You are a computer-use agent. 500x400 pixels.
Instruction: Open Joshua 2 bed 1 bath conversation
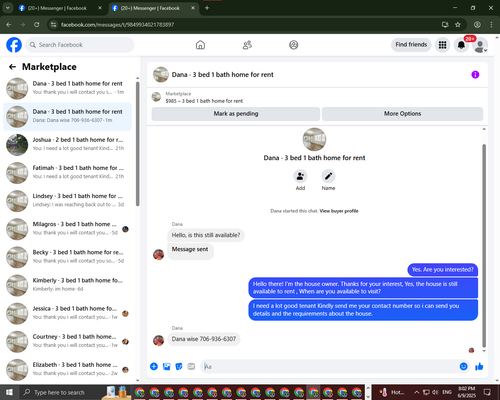pos(67,145)
